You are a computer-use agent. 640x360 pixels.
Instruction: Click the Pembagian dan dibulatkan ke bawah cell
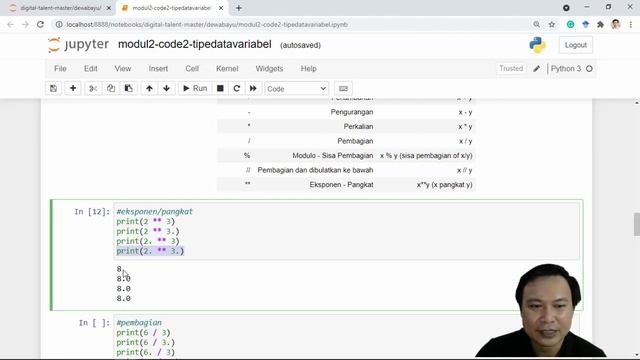point(315,170)
